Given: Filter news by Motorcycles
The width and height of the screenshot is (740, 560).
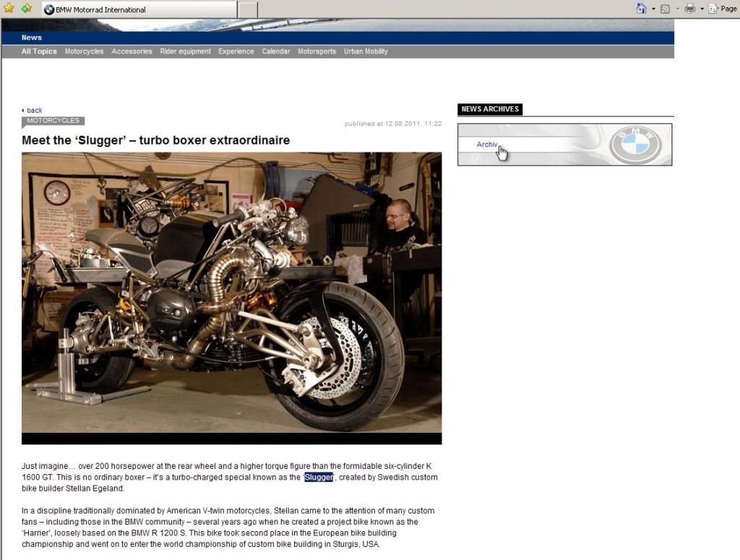Looking at the screenshot, I should (x=84, y=51).
